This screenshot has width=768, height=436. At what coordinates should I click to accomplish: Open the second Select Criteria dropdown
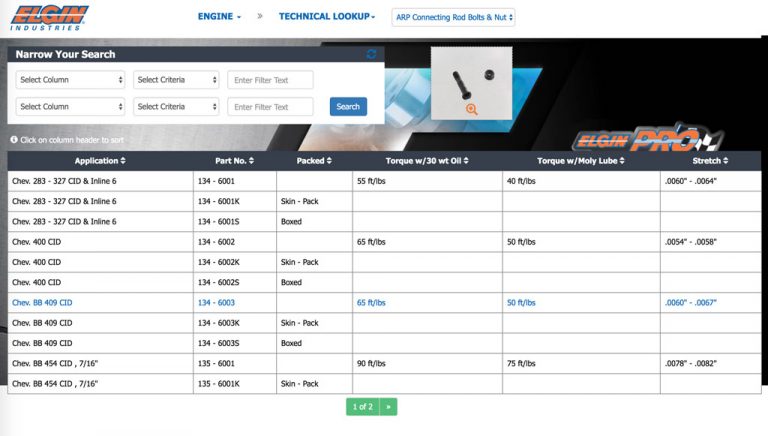(x=176, y=107)
